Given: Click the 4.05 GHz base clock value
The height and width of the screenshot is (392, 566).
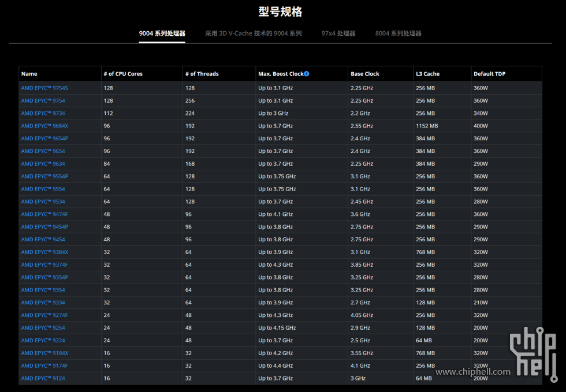Looking at the screenshot, I should [x=362, y=315].
